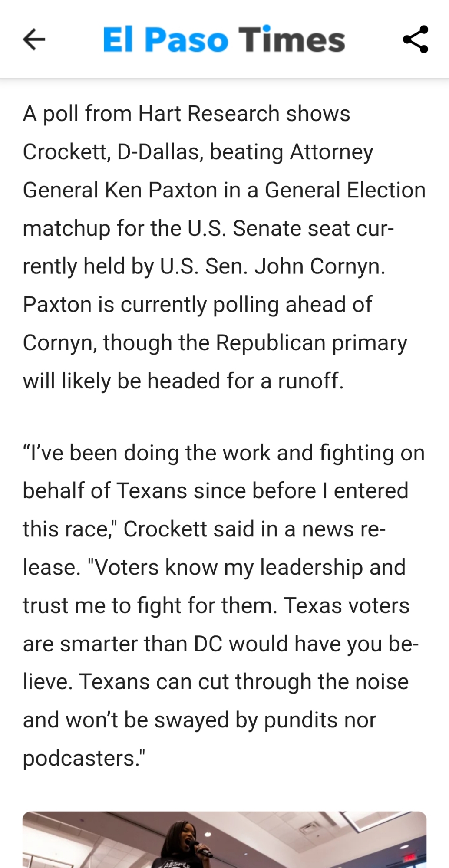Viewport: 449px width, 868px height.
Task: Click 'behalf of Texans' in the quote
Action: click(x=105, y=491)
